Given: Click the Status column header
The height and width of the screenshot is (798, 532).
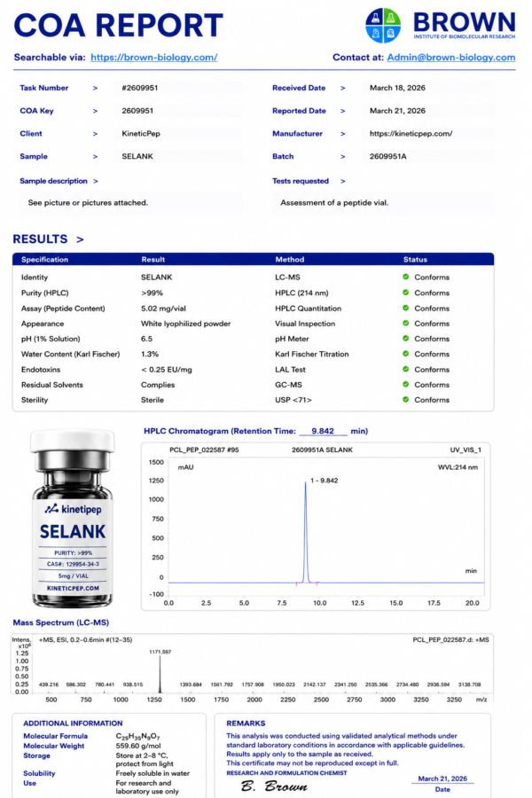Looking at the screenshot, I should [416, 260].
